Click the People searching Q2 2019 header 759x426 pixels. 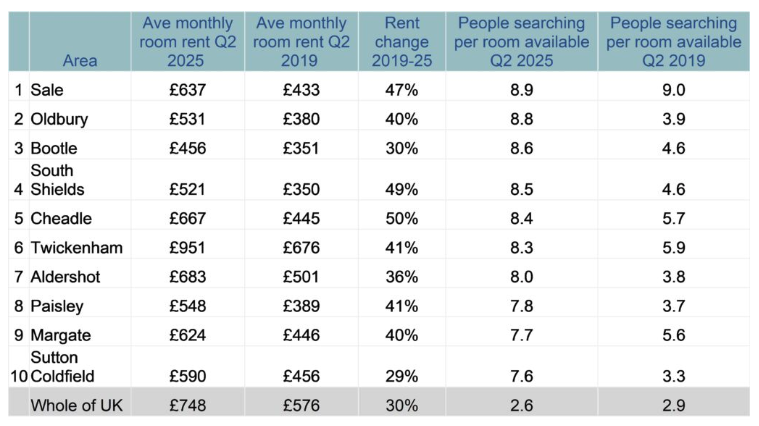click(x=675, y=42)
